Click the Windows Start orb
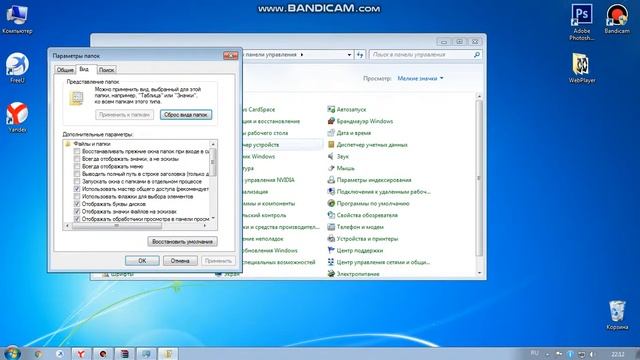 (12, 353)
